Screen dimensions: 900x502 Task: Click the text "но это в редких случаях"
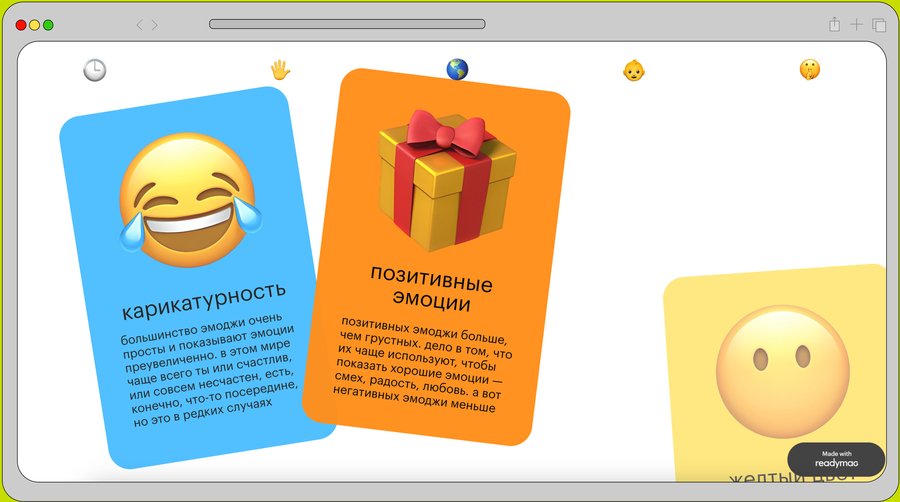(203, 413)
